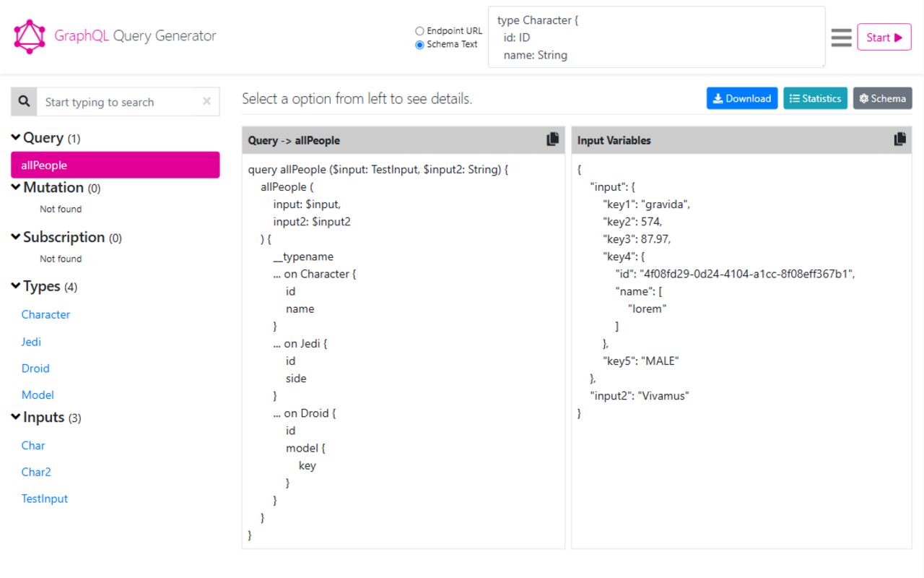Collapse the Inputs section
This screenshot has height=578, width=924.
[15, 417]
